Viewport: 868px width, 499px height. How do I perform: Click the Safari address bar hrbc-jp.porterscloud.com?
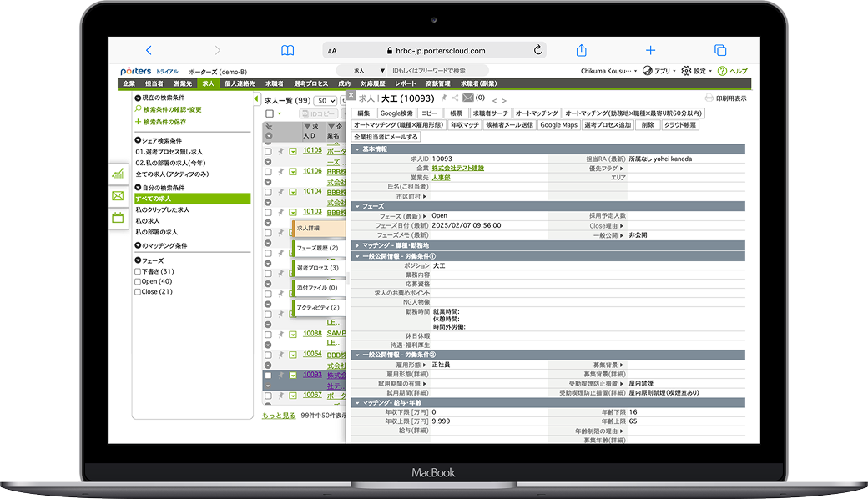(x=435, y=50)
